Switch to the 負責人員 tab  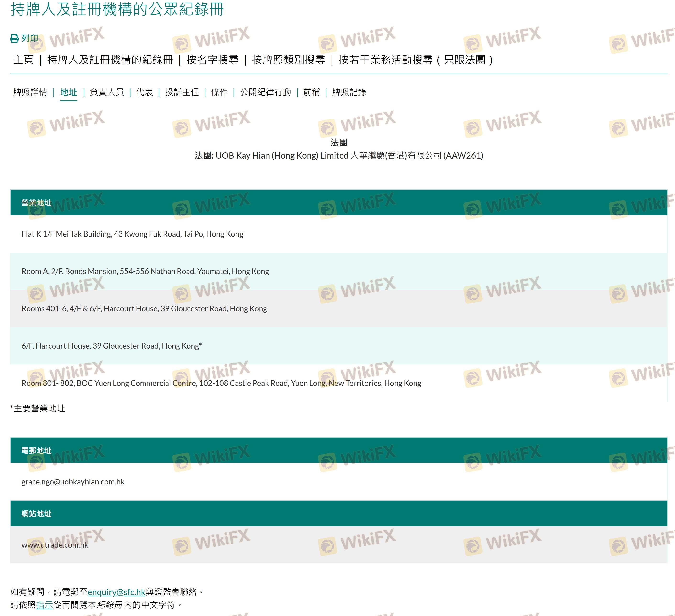[107, 92]
